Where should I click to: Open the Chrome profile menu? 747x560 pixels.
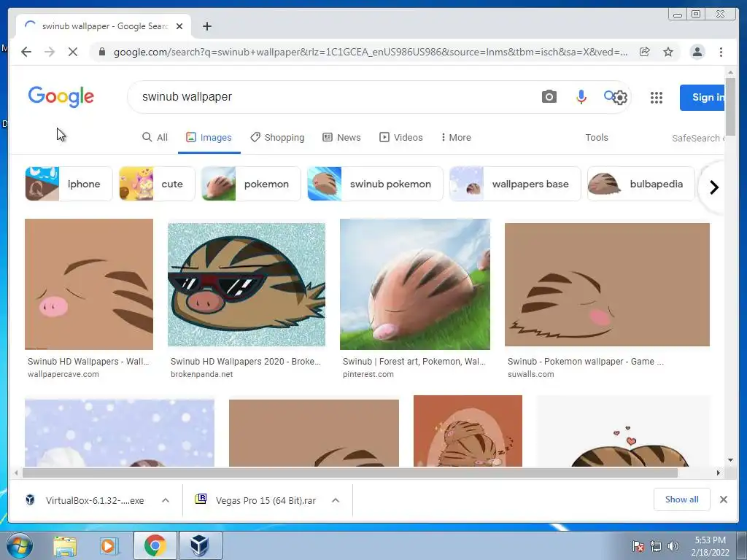(x=697, y=52)
